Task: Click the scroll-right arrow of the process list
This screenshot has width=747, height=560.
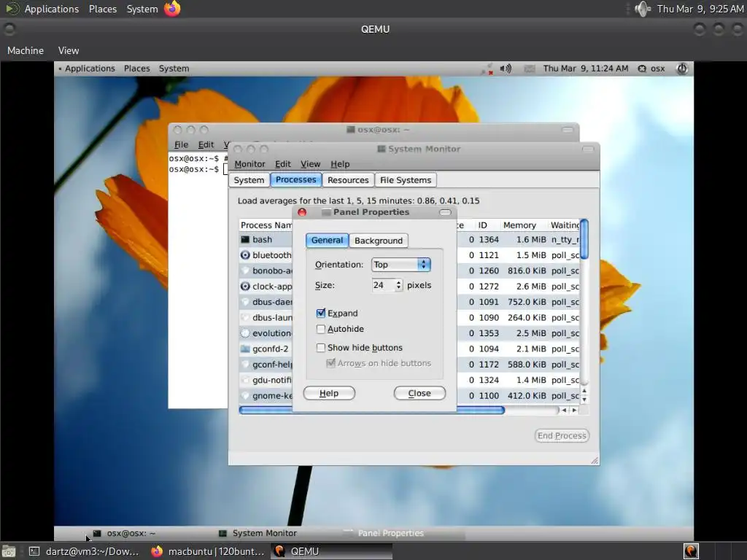Action: 575,410
